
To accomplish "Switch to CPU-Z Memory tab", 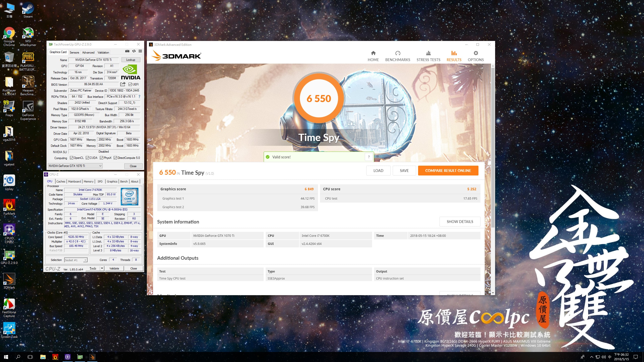I will 89,181.
